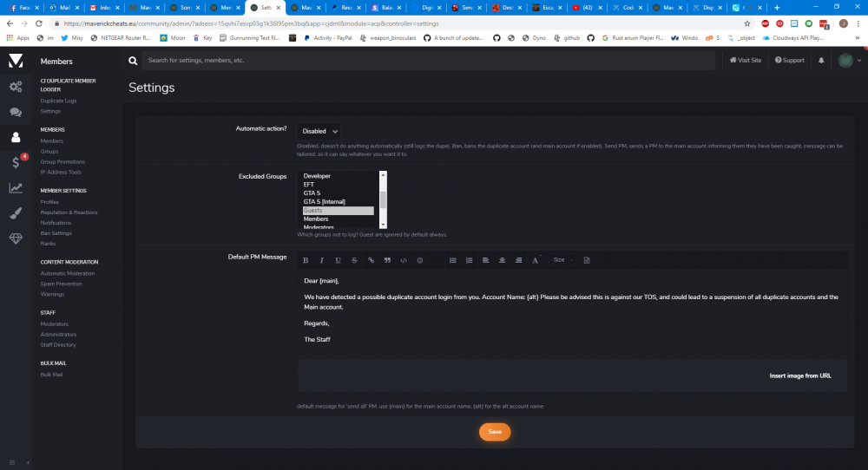Toggle bold formatting in the PM editor
868x470 pixels.
tap(306, 260)
